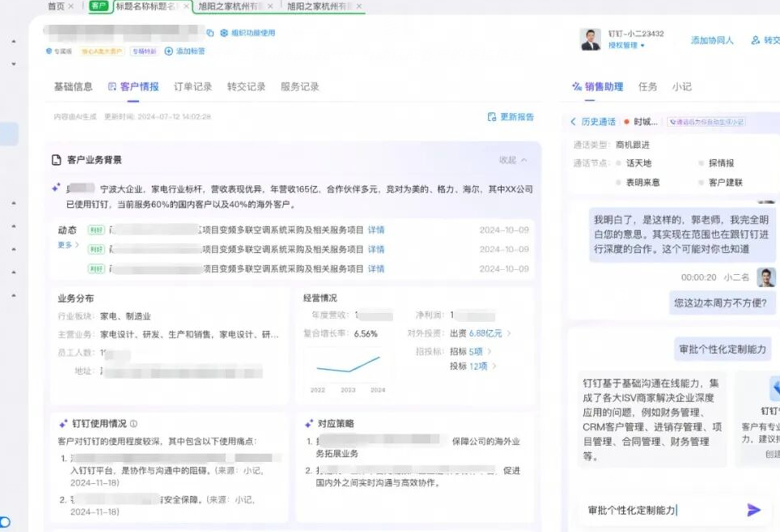Select the 客户建联 call node

click(x=725, y=183)
